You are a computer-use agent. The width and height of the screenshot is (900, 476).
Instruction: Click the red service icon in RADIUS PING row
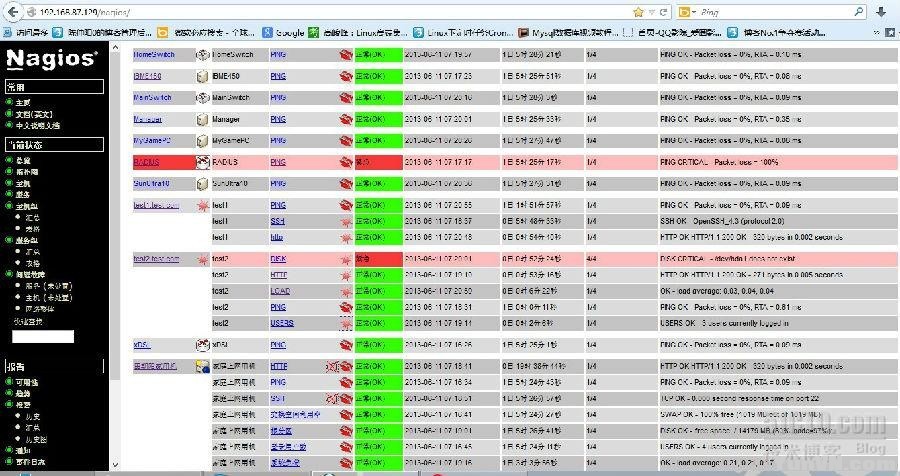pyautogui.click(x=346, y=162)
